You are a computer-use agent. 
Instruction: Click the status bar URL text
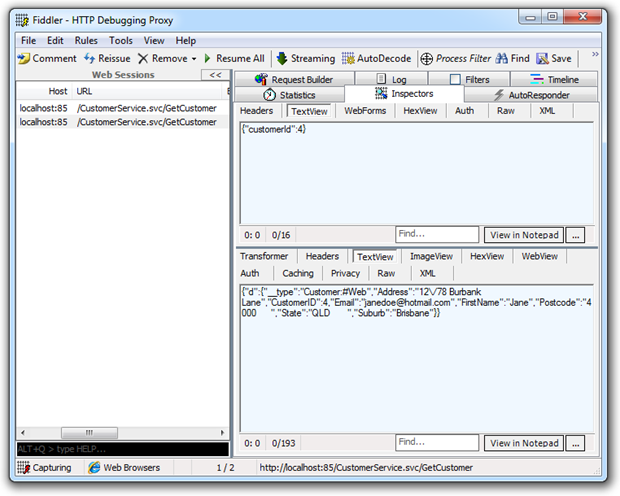[x=366, y=468]
